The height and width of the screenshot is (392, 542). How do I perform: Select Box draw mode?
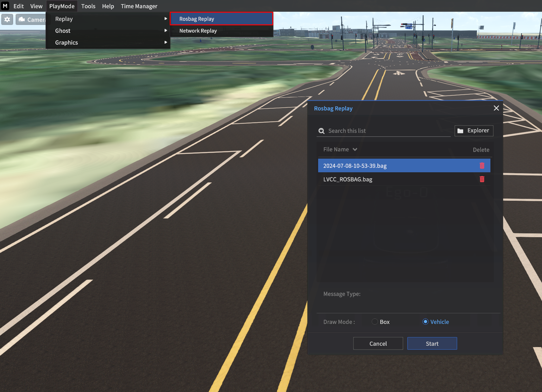pos(375,322)
